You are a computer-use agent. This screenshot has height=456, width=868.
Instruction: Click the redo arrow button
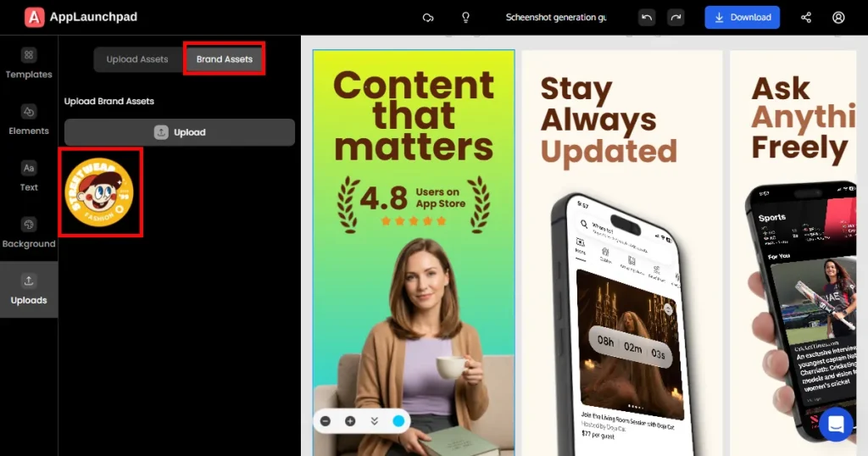click(x=676, y=17)
